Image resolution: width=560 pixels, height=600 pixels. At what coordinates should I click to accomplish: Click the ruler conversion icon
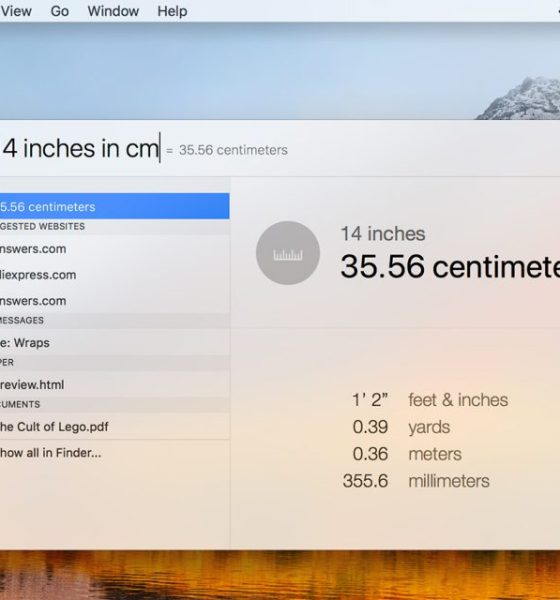pos(288,253)
